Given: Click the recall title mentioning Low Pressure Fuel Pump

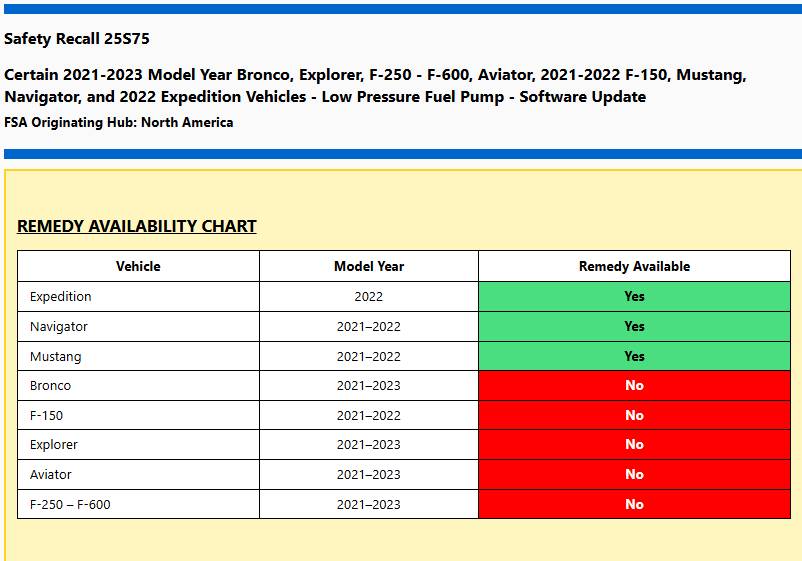Looking at the screenshot, I should click(x=375, y=86).
